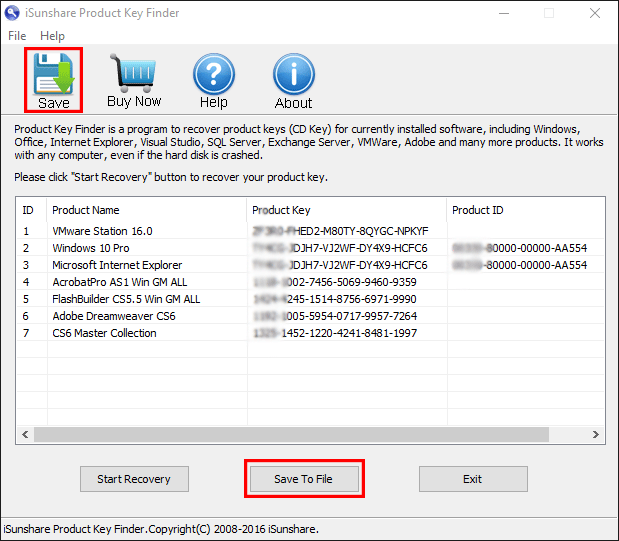Click the Save floppy disk toolbar icon

coord(53,80)
